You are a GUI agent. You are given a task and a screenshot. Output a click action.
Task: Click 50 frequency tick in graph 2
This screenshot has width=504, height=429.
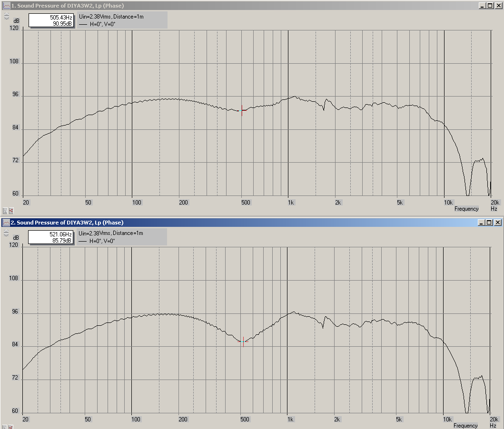(x=88, y=419)
